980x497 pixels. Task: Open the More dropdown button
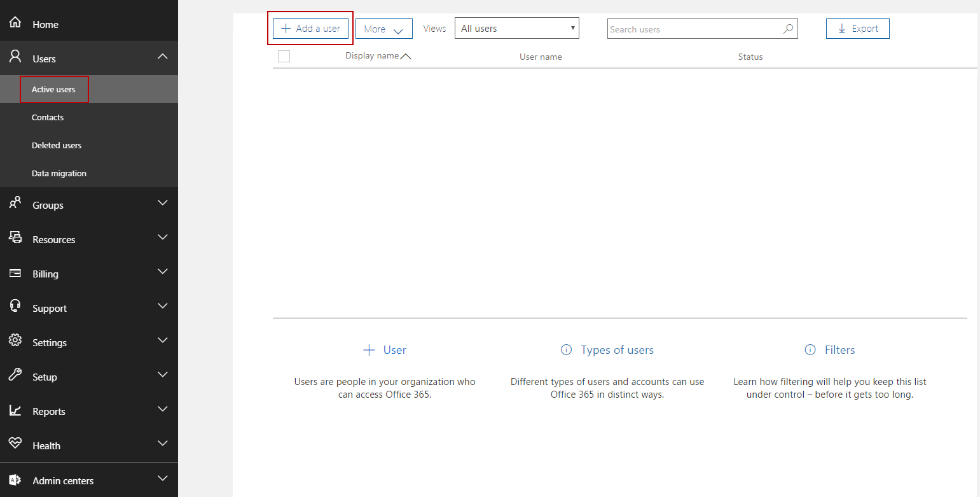(x=383, y=29)
